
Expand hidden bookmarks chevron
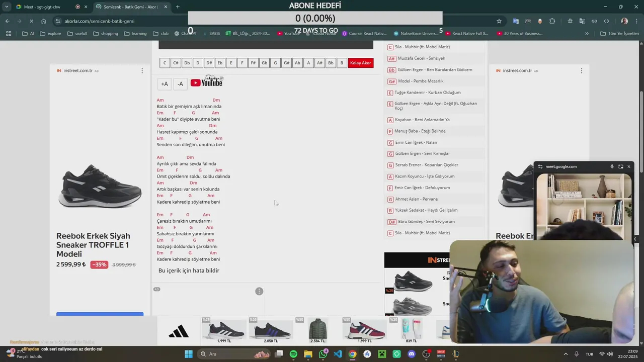tap(587, 34)
